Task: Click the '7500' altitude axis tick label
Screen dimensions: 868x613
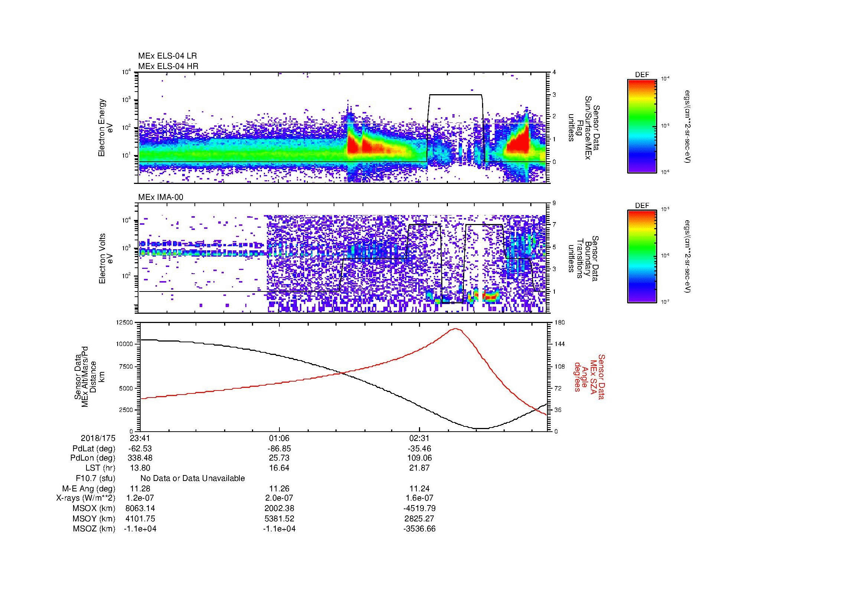Action: pos(126,366)
